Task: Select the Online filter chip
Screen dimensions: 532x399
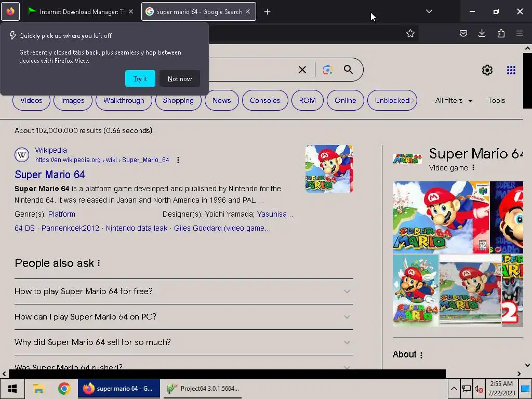Action: tap(345, 100)
